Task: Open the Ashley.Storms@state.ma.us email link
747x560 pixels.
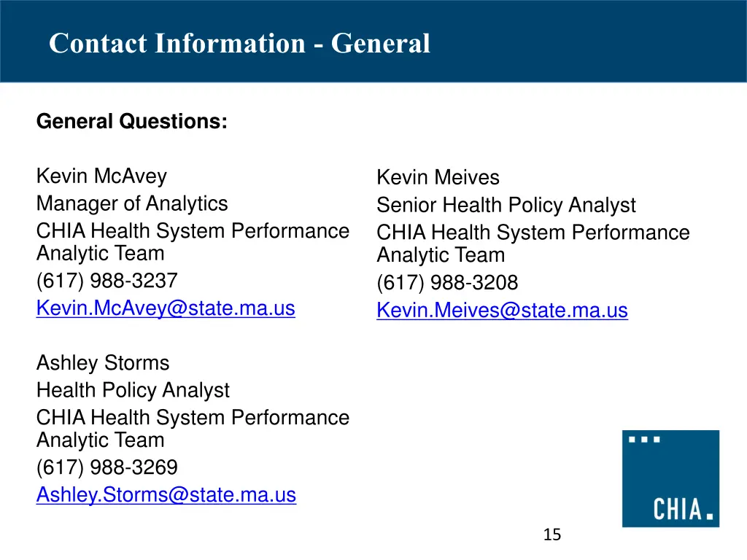Action: pos(166,495)
